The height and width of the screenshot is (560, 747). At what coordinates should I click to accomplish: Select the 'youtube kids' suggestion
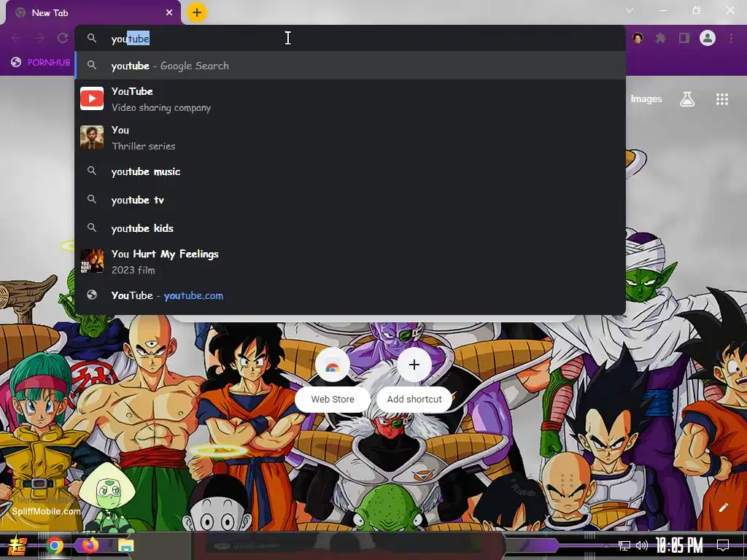click(350, 228)
